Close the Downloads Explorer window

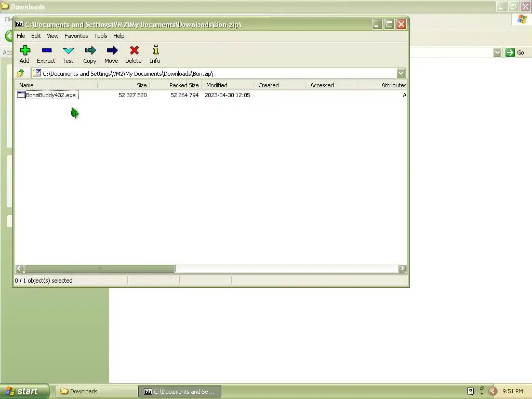525,6
